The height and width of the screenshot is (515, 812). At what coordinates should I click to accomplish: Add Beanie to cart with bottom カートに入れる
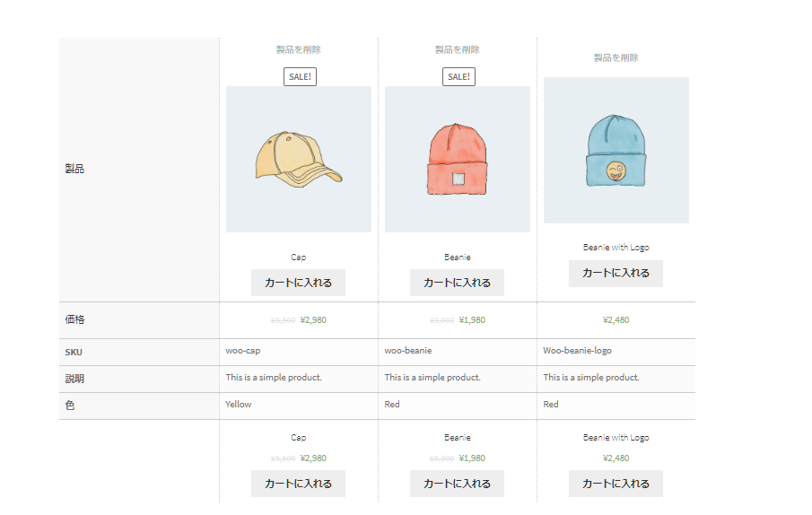point(458,484)
